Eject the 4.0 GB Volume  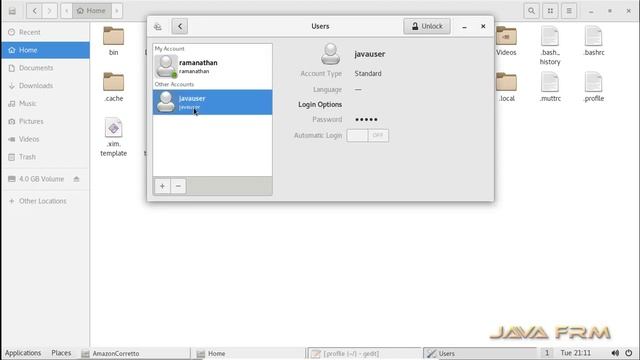(76, 179)
